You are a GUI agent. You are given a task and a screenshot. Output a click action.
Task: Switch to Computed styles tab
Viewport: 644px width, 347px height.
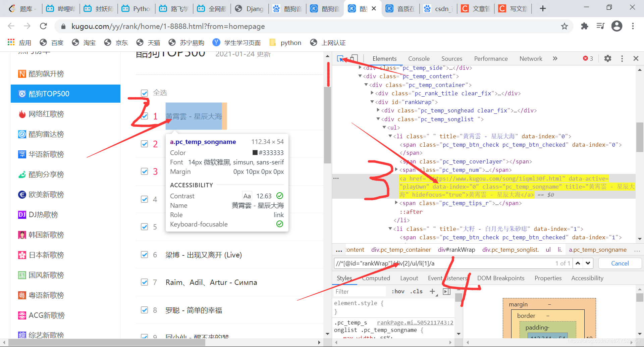[x=376, y=278]
